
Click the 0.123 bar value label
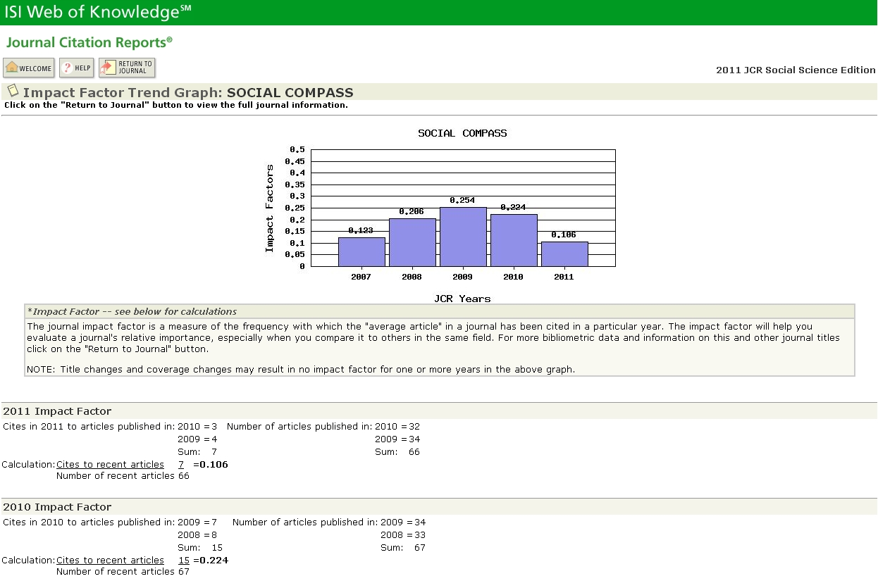[x=361, y=231]
